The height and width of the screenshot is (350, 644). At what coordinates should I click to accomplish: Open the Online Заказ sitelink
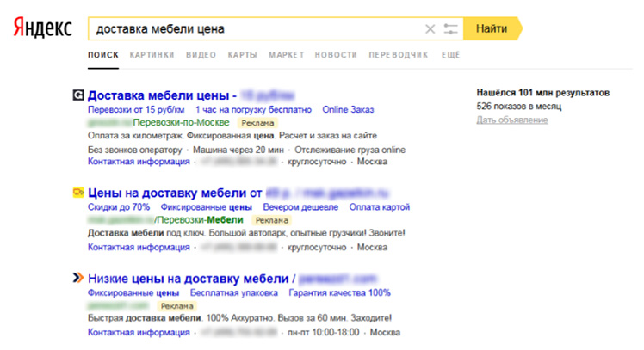tap(348, 109)
